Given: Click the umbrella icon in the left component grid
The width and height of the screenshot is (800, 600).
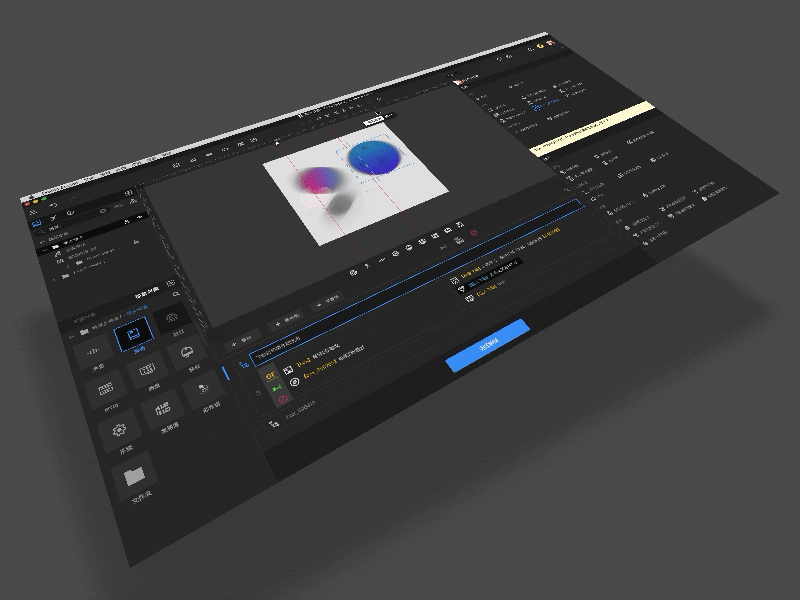Looking at the screenshot, I should (x=186, y=350).
